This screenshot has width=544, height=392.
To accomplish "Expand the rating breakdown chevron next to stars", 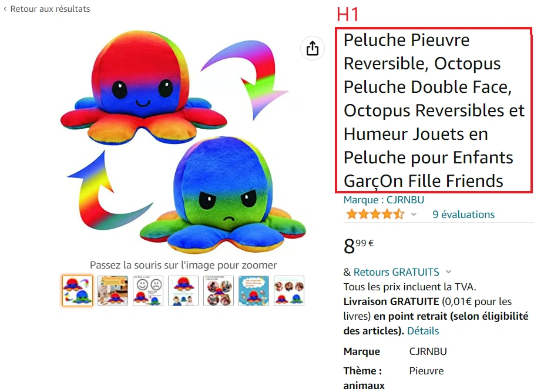I will (414, 215).
